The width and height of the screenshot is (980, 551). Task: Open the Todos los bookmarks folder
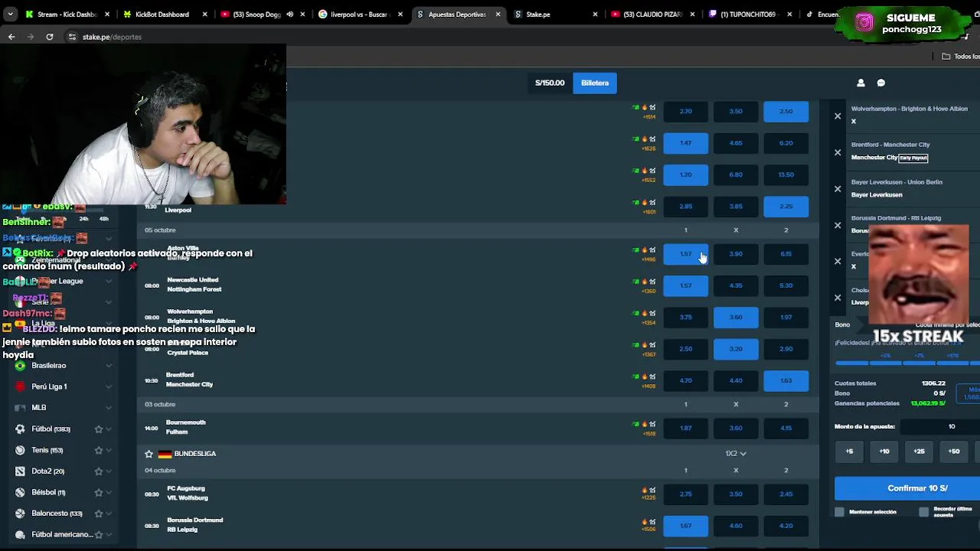(x=961, y=56)
